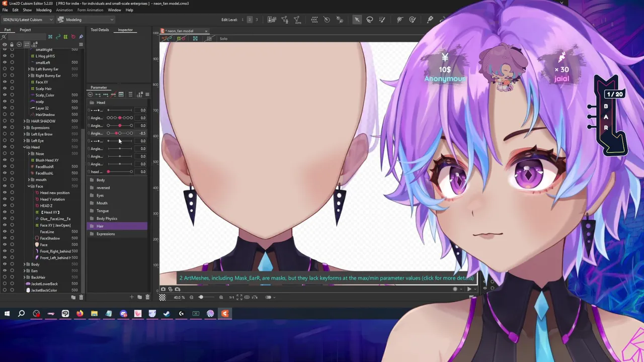
Task: Click the lock-all icon in Part panel header
Action: pos(12,44)
